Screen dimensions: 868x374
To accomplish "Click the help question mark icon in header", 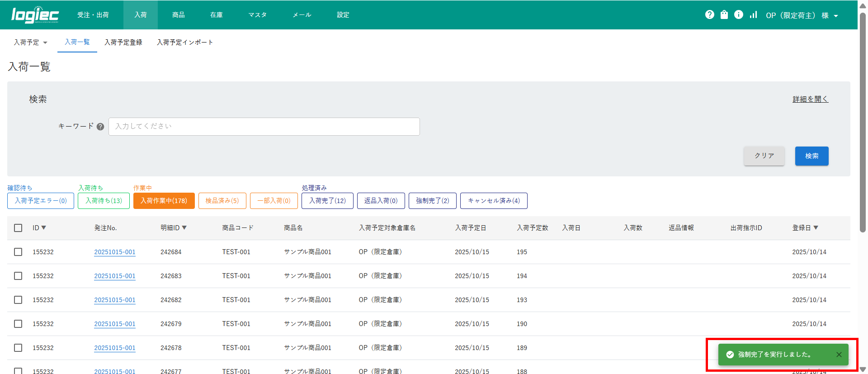I will tap(709, 15).
